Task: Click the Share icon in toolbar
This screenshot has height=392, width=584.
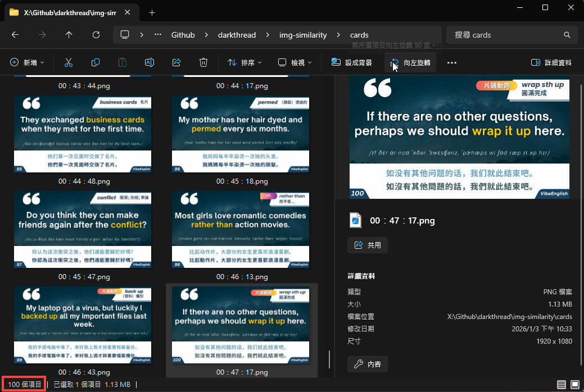Action: pyautogui.click(x=176, y=62)
